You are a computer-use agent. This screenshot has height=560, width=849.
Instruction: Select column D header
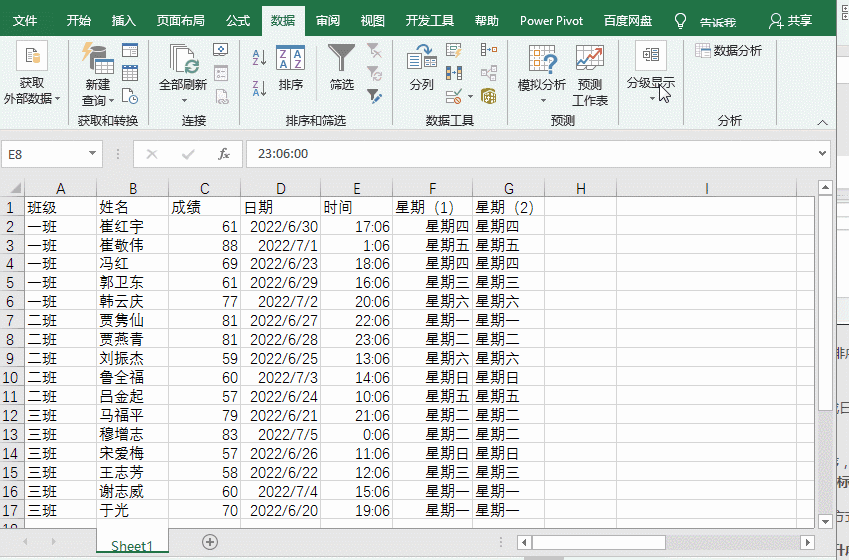280,188
